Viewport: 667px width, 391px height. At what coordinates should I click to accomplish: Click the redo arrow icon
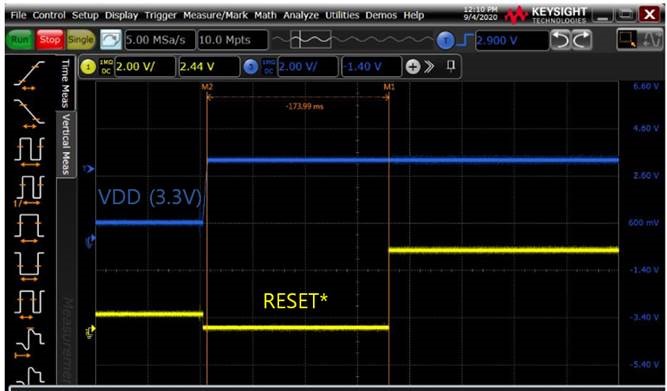[x=581, y=40]
